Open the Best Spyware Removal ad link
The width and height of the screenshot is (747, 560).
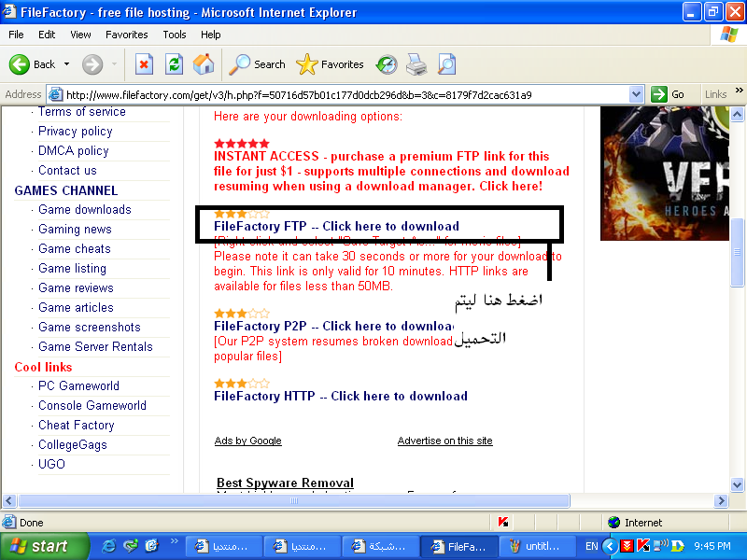coord(285,483)
